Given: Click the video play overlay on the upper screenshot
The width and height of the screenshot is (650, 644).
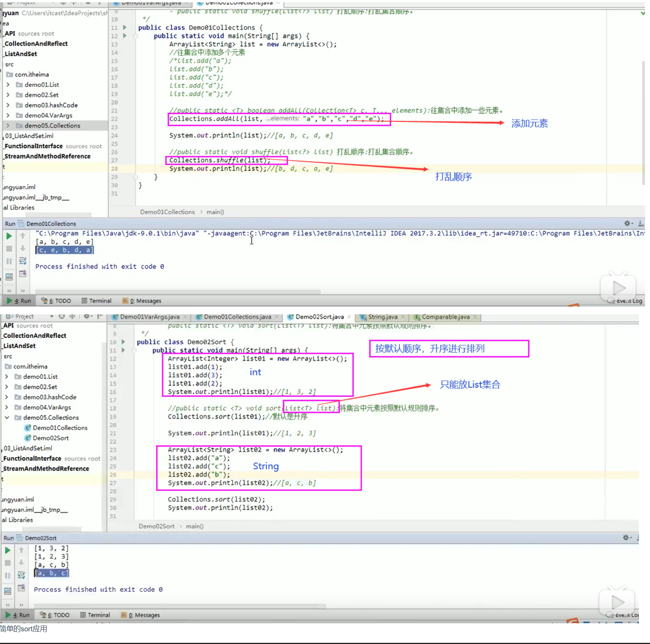Looking at the screenshot, I should pos(618,287).
